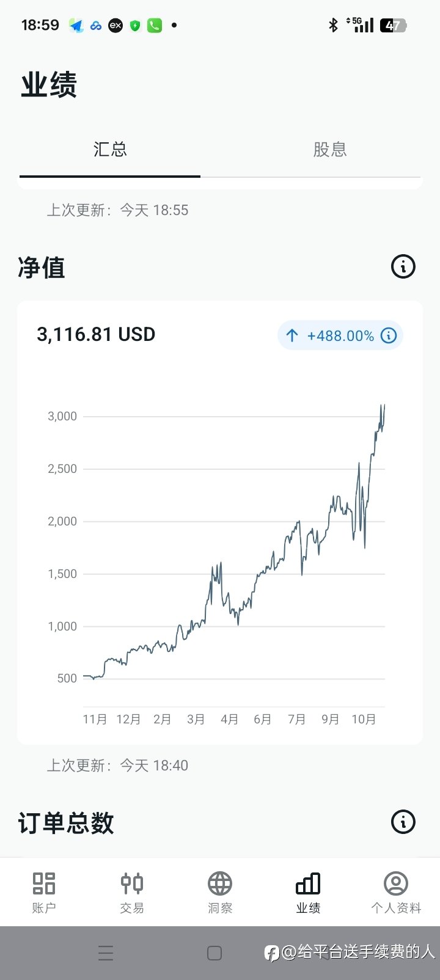Tap the green phone status bar icon
The height and width of the screenshot is (980, 440).
[x=155, y=25]
